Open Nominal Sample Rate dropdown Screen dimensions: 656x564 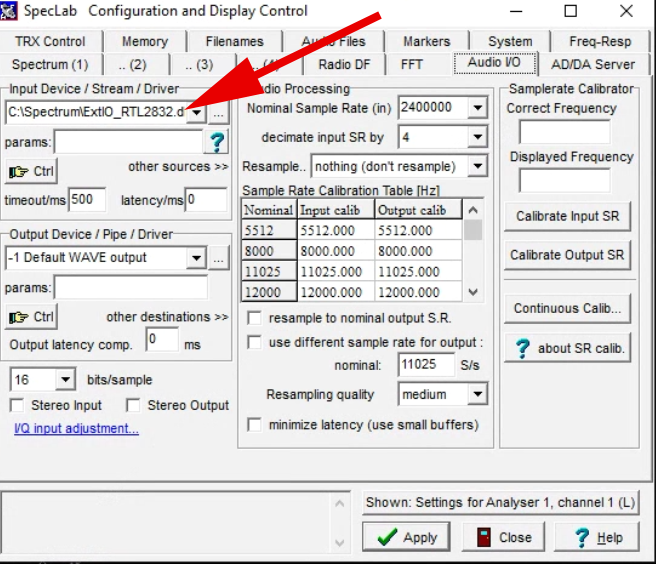477,108
